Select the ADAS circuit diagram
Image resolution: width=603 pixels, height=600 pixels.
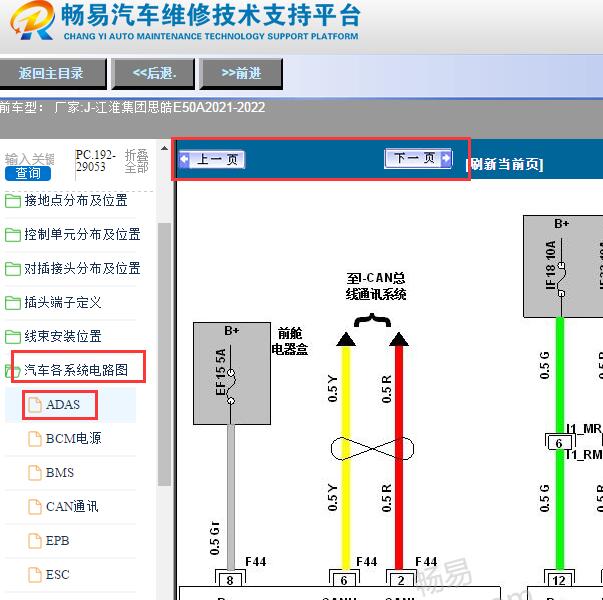tap(63, 404)
